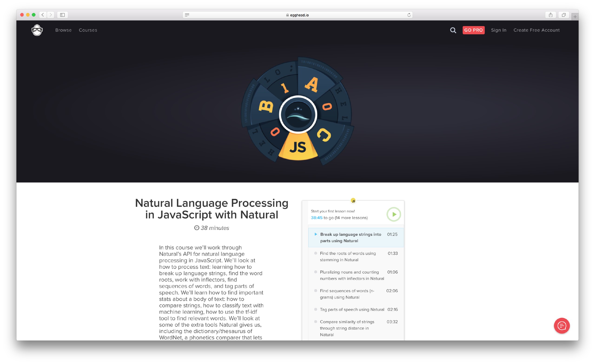Toggle the Safari sidebar button
This screenshot has height=364, width=595.
(x=63, y=15)
